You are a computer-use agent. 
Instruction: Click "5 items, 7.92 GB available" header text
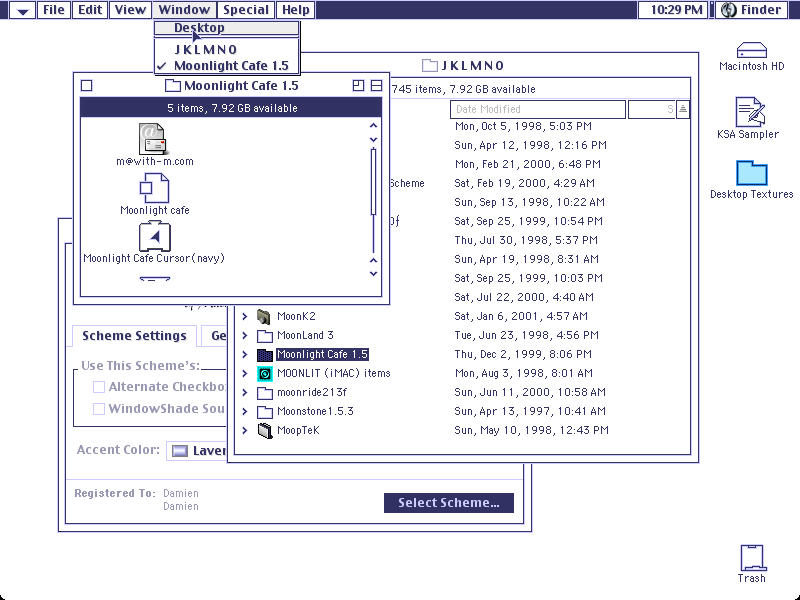point(232,108)
